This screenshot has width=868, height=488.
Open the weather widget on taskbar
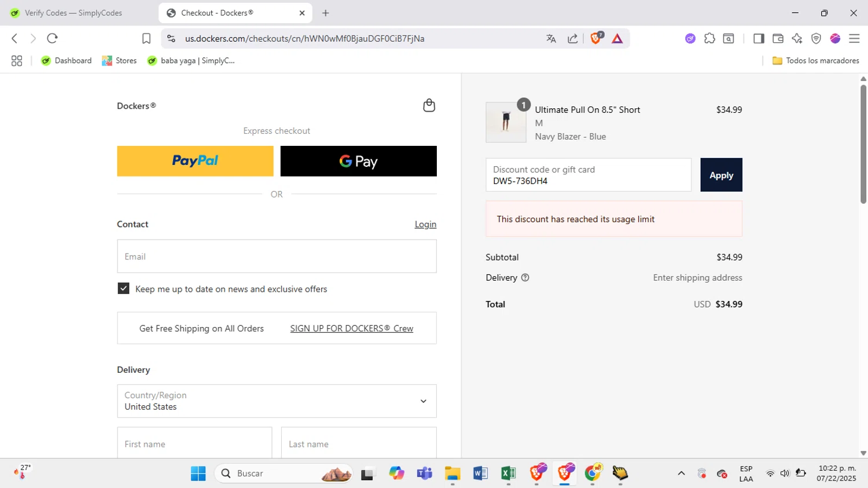click(23, 472)
